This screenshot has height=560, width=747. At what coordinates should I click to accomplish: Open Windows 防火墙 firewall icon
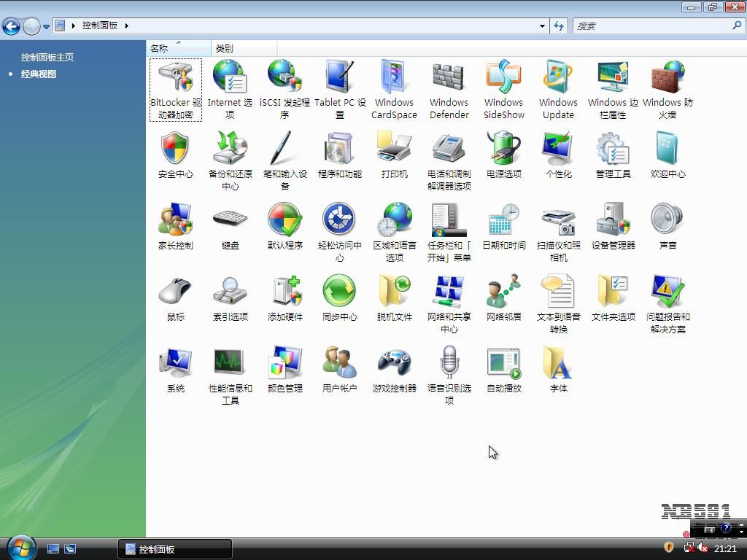(667, 78)
